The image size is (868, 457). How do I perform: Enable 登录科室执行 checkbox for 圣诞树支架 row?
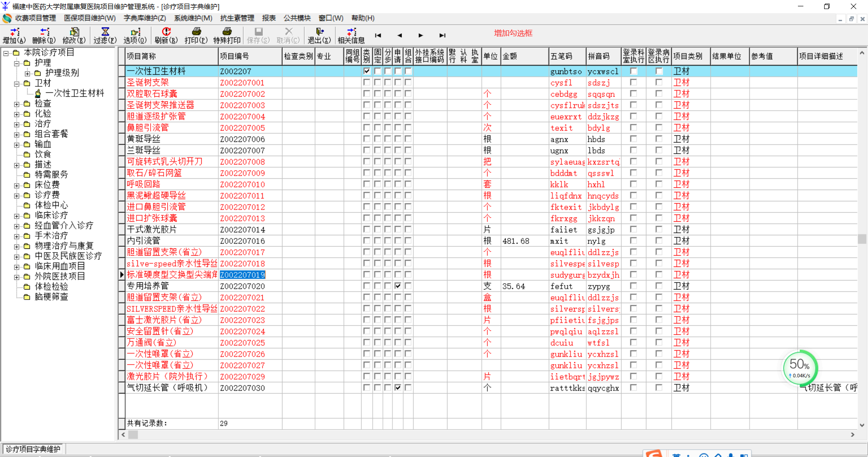pos(633,82)
